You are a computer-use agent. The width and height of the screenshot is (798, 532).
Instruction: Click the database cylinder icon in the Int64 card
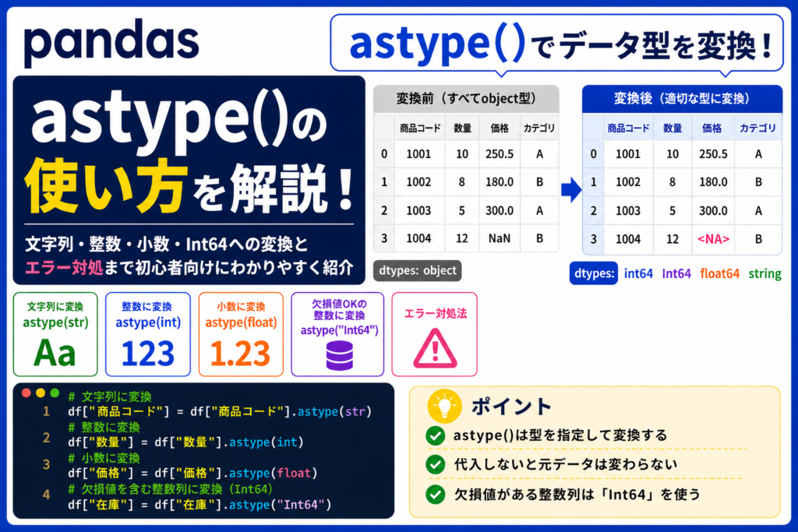[339, 355]
